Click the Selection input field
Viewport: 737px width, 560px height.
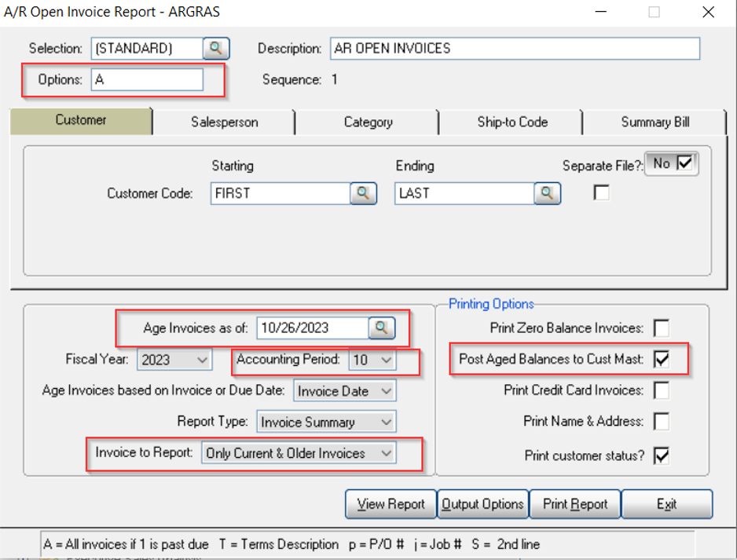pos(147,49)
